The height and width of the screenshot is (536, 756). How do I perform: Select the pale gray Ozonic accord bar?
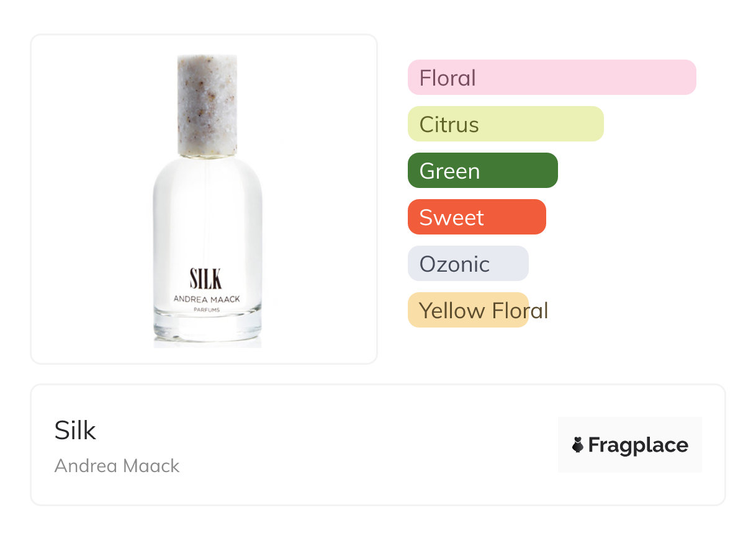[467, 264]
